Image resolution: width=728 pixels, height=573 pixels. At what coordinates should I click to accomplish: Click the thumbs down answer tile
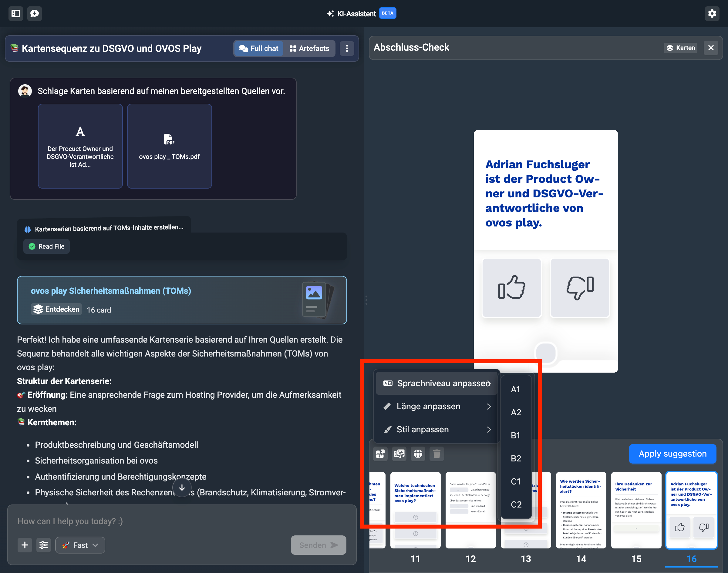click(580, 287)
